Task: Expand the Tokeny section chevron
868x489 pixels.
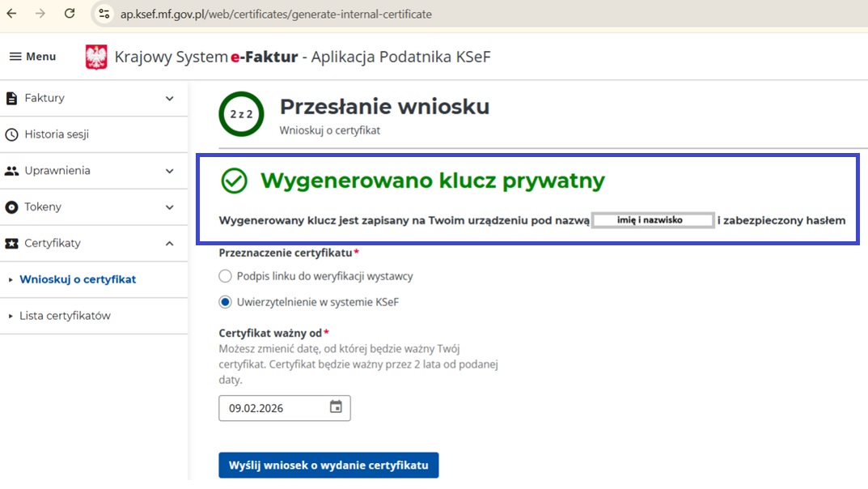Action: pos(169,207)
